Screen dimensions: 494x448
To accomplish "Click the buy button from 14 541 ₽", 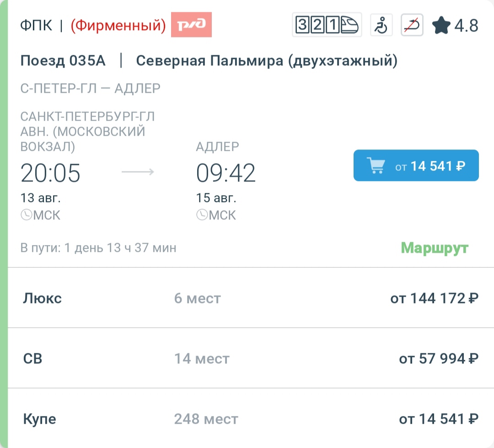I will [416, 165].
